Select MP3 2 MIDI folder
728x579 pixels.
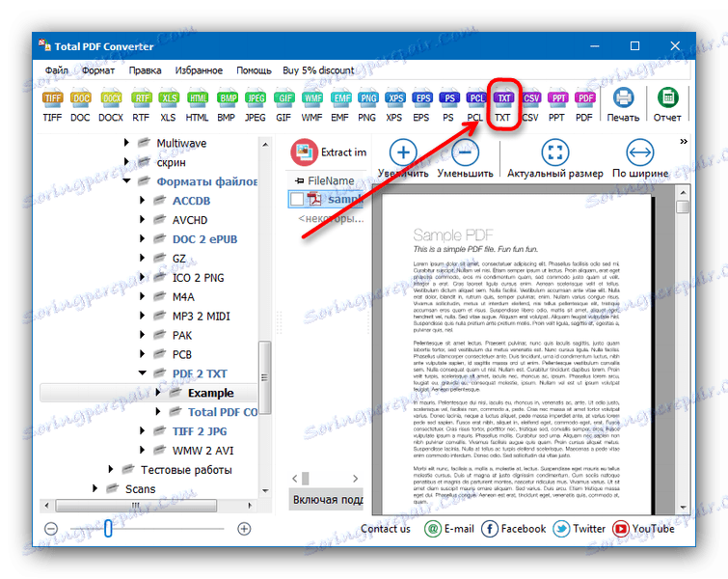(201, 316)
